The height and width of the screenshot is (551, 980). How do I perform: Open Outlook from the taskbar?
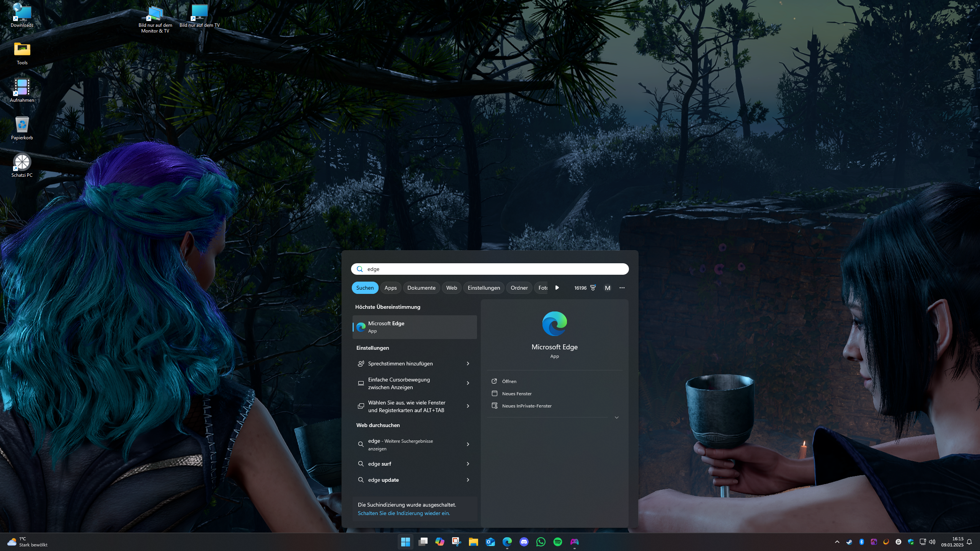point(490,542)
